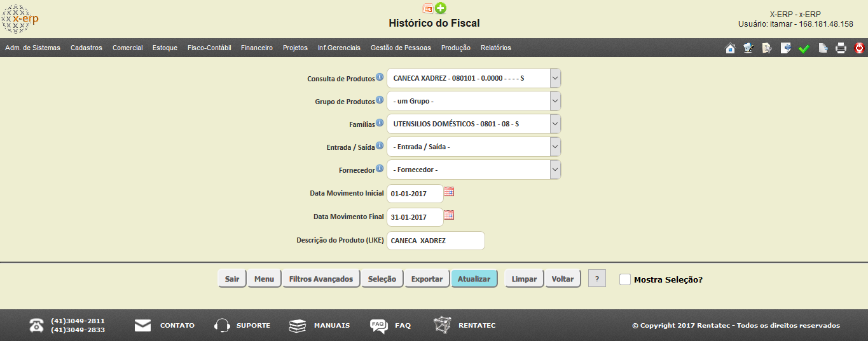The image size is (868, 341).
Task: Click the RENTATEC network cube icon
Action: click(x=443, y=325)
